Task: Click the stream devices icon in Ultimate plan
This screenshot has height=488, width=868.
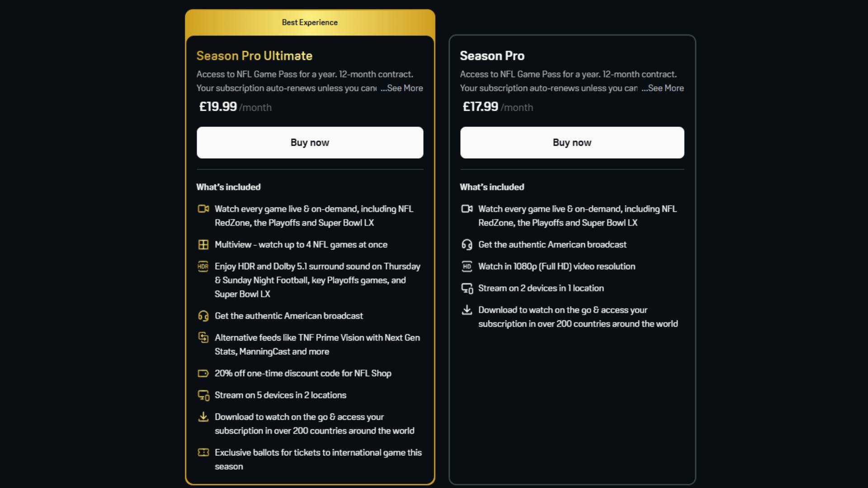Action: coord(203,395)
